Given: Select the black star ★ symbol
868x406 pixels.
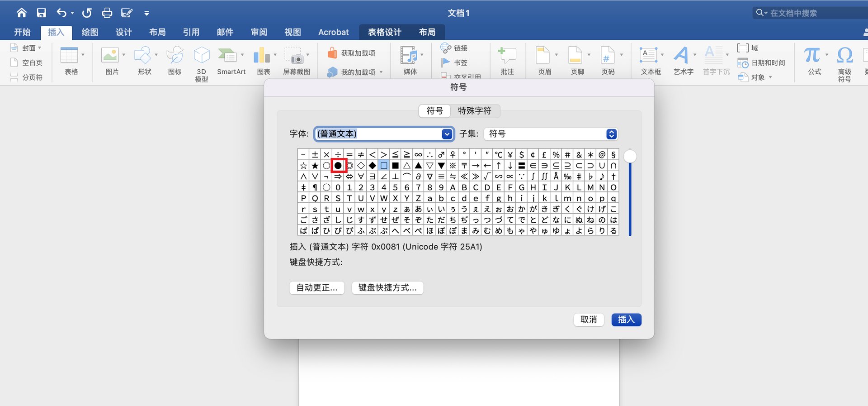Looking at the screenshot, I should pos(315,166).
